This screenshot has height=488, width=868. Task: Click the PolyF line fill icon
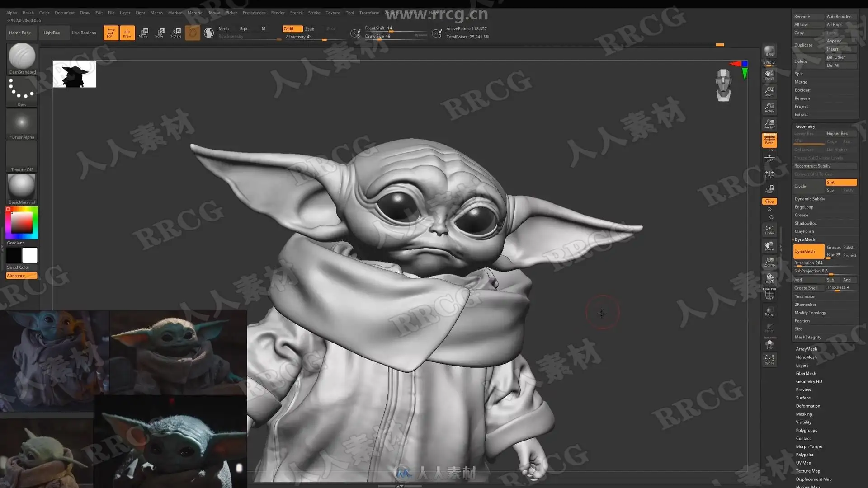point(769,295)
